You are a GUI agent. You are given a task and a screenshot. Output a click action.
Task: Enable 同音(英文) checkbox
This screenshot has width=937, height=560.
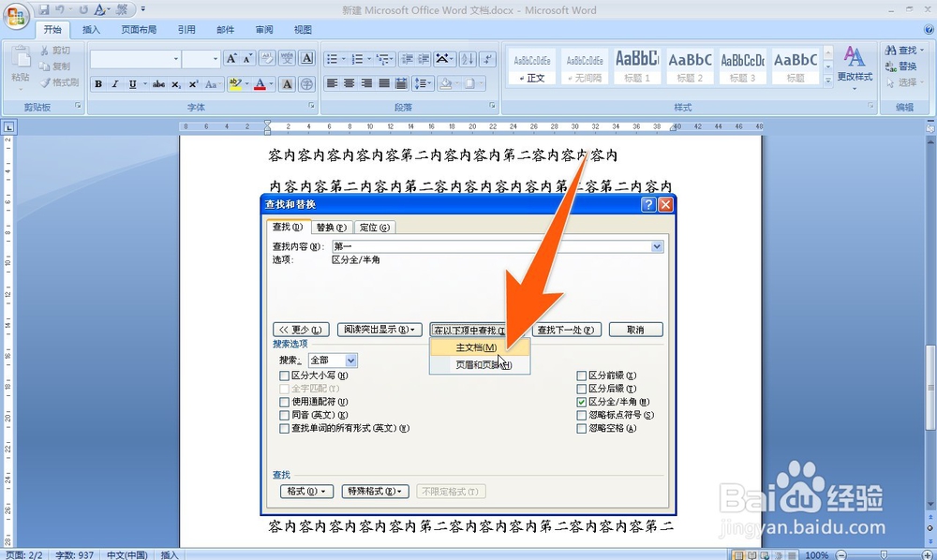click(285, 416)
